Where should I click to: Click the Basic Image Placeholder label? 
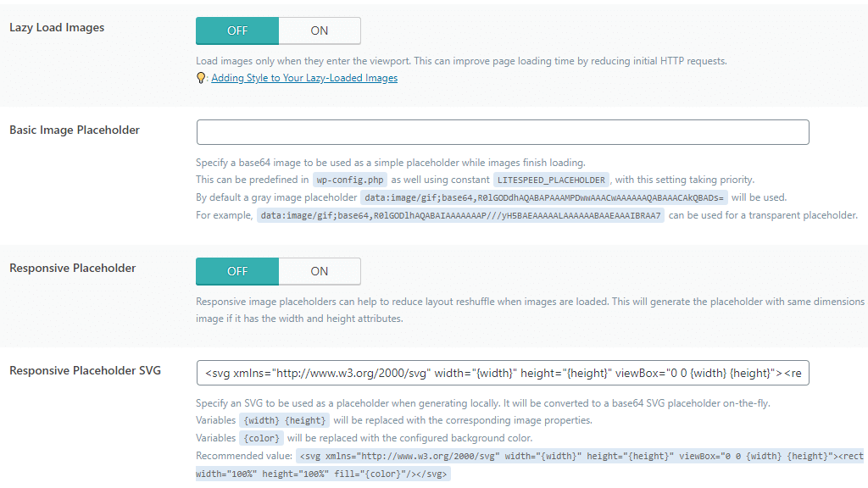pos(75,130)
